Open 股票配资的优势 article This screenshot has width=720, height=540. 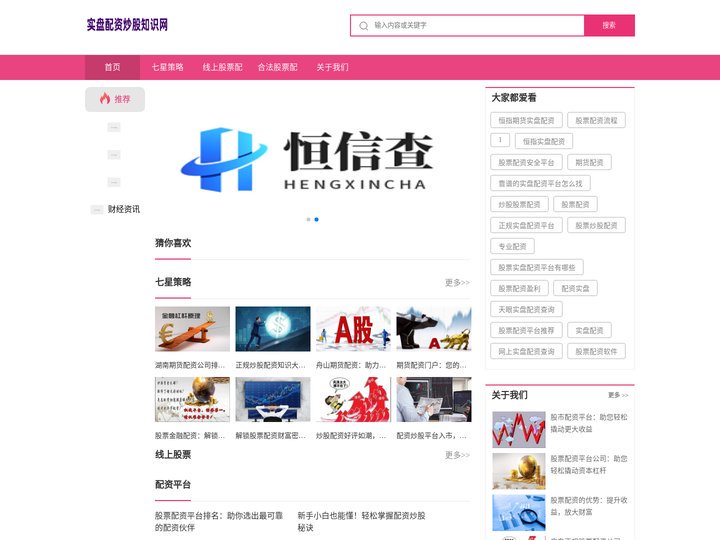pyautogui.click(x=589, y=506)
